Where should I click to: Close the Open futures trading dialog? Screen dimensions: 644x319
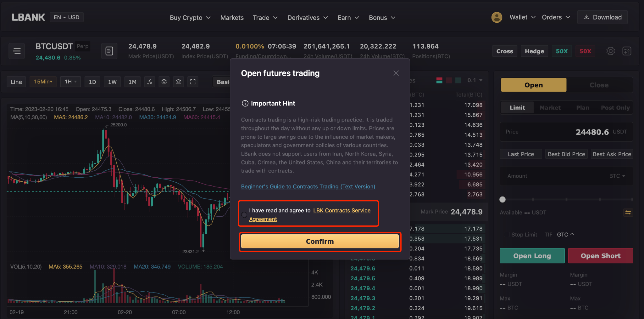pyautogui.click(x=396, y=73)
